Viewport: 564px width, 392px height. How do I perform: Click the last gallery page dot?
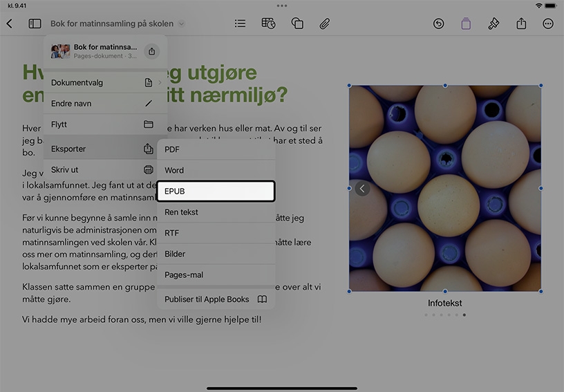(x=464, y=315)
